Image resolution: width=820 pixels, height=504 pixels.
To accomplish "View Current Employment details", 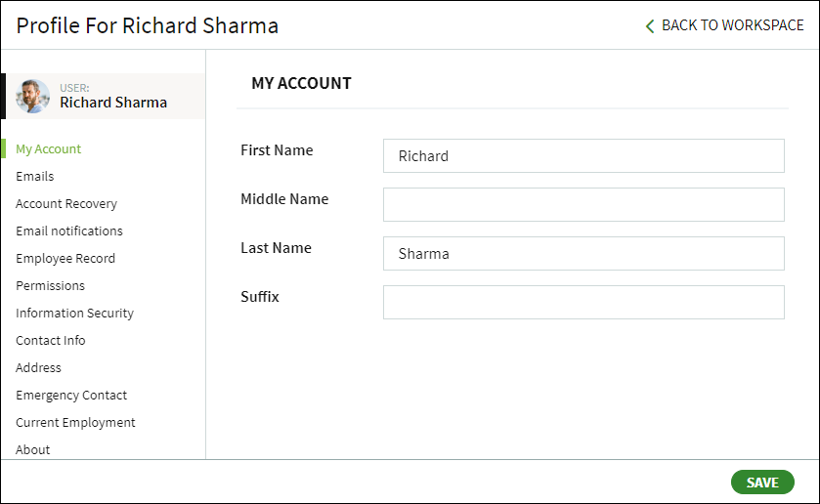I will [76, 422].
